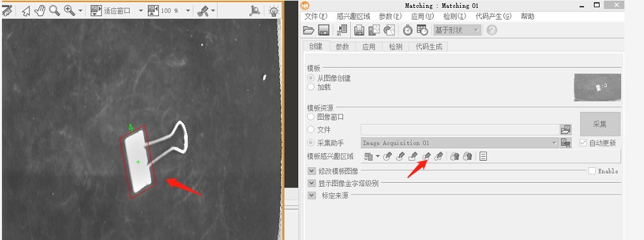
Task: Open the 检测(I) menu
Action: [x=455, y=16]
